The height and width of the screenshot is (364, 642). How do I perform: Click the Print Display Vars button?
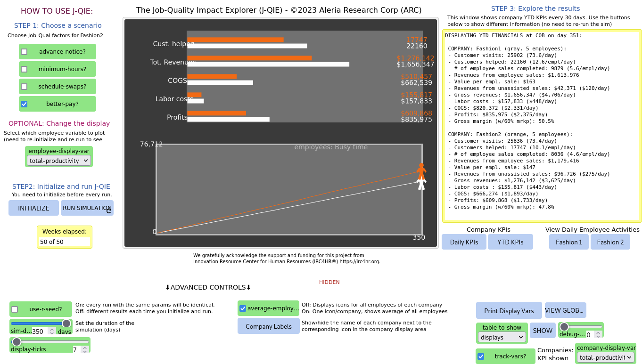[x=509, y=311]
